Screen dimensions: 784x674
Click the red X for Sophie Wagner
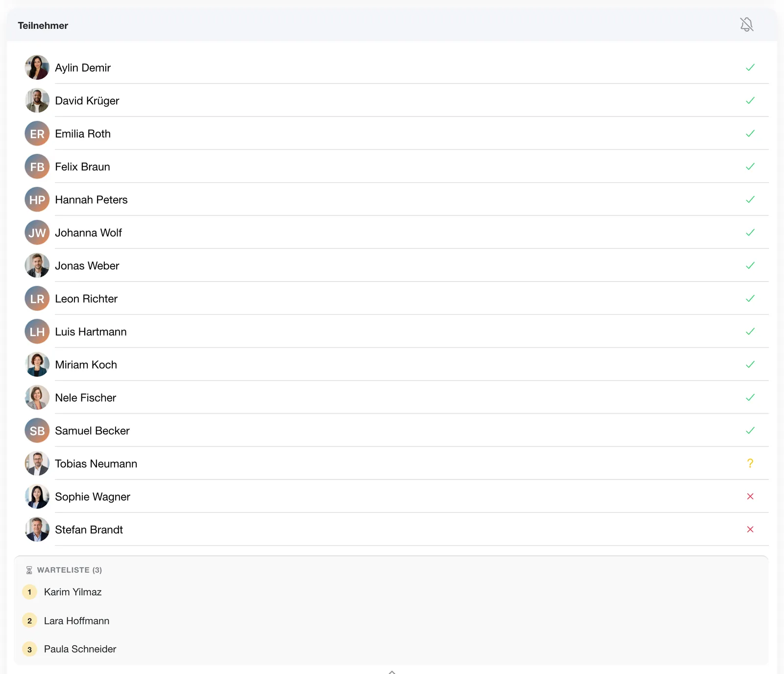pos(750,497)
